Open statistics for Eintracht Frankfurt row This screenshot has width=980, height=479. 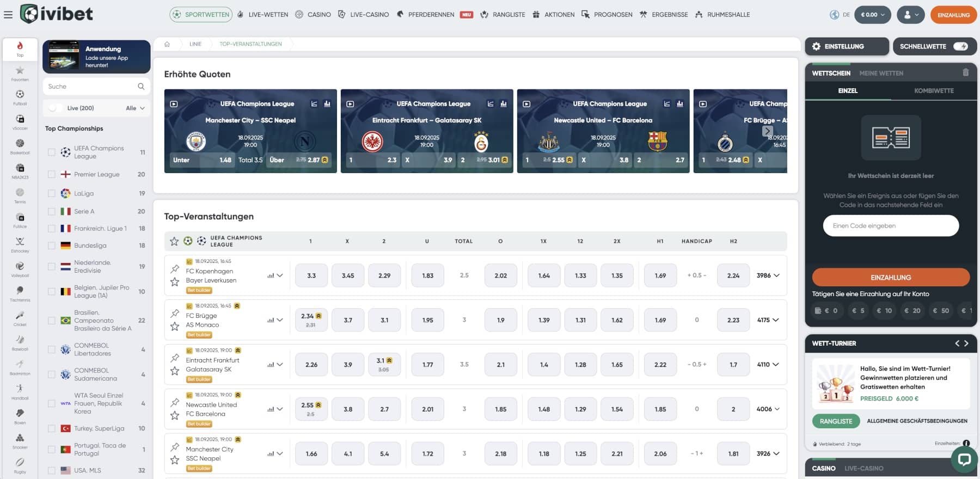271,365
